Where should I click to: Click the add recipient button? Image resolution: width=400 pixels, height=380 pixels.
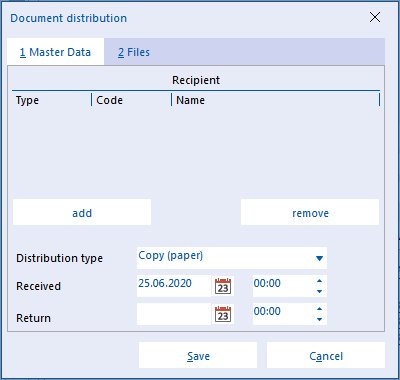[x=82, y=212]
